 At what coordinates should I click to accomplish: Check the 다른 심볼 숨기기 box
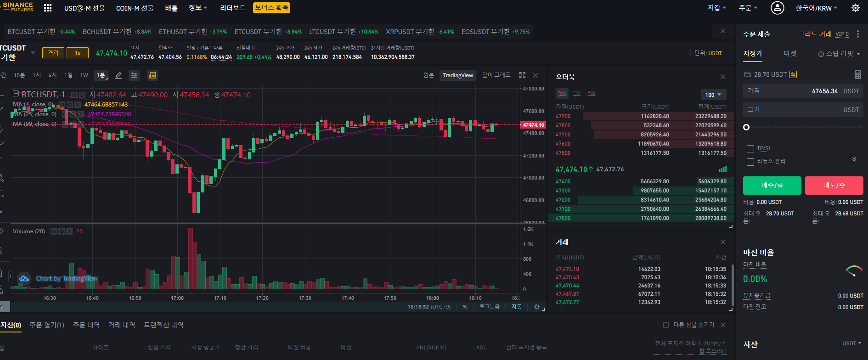[666, 325]
